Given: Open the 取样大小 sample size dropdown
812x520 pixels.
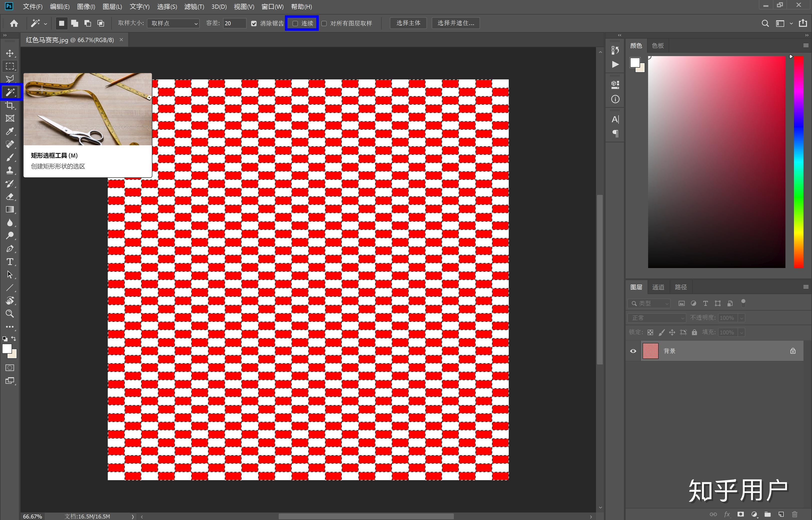Looking at the screenshot, I should click(173, 23).
